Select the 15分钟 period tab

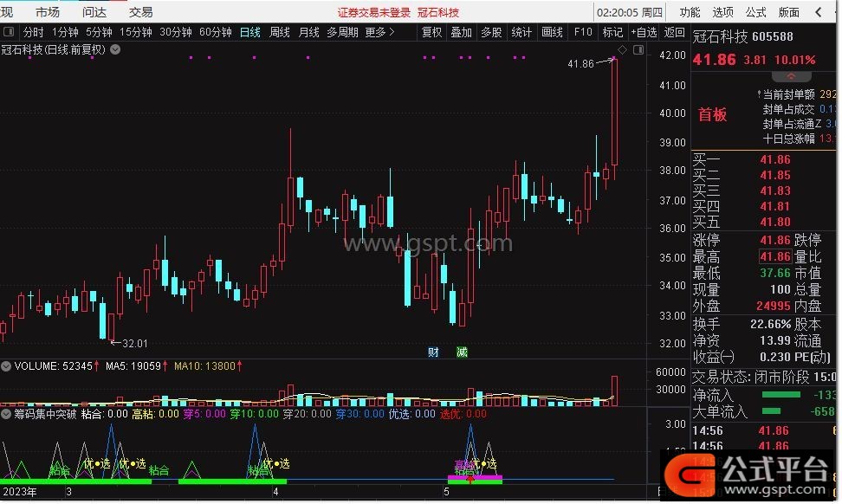pos(136,32)
